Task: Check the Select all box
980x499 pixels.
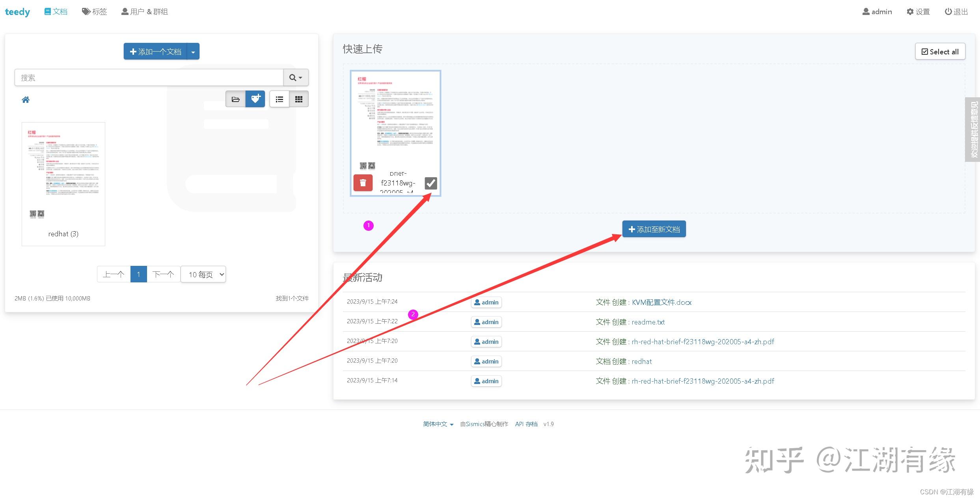Action: [x=940, y=52]
